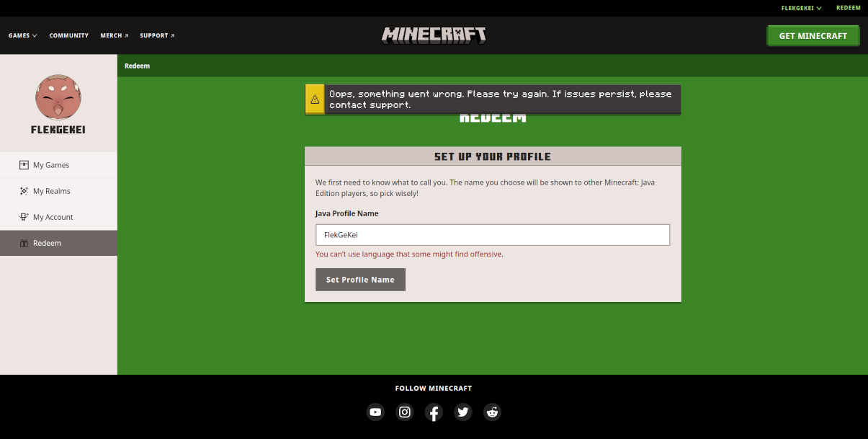Click the FLEKGEKEI profile avatar
This screenshot has width=868, height=439.
58,97
